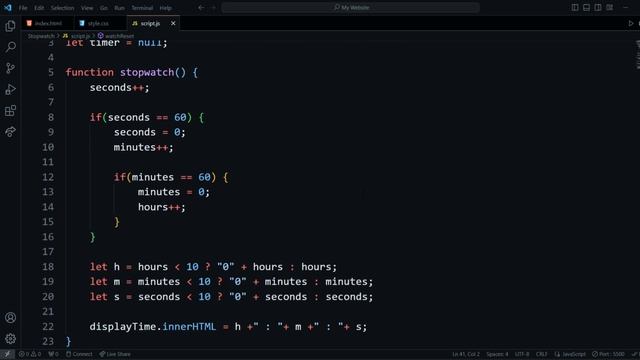The width and height of the screenshot is (640, 360).
Task: Open the File menu
Action: [x=23, y=8]
